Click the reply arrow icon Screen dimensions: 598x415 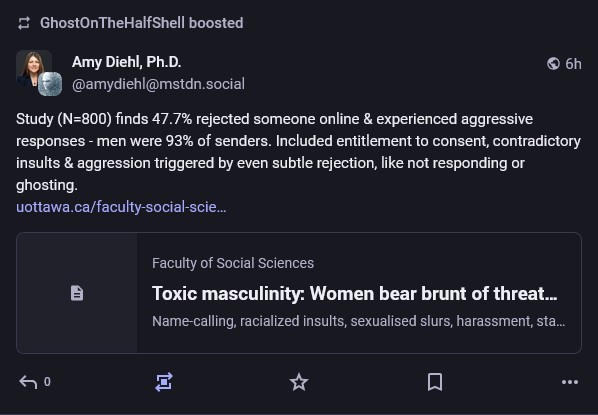(x=28, y=382)
